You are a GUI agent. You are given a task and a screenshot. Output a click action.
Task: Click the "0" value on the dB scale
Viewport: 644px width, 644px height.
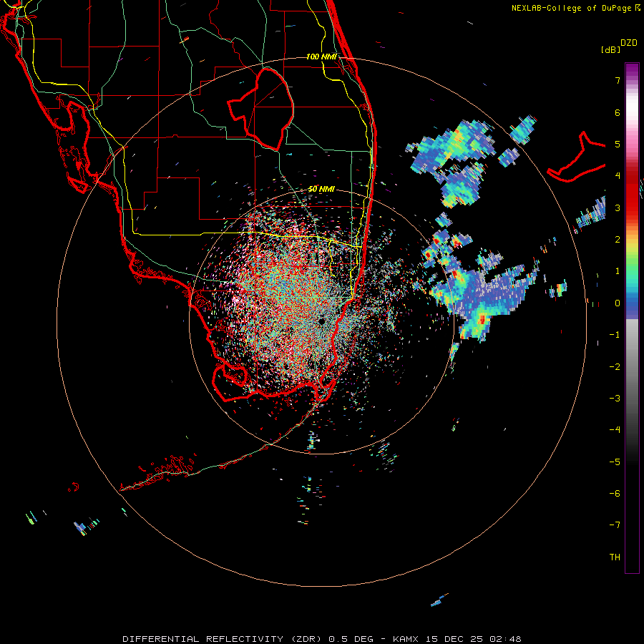tap(618, 303)
